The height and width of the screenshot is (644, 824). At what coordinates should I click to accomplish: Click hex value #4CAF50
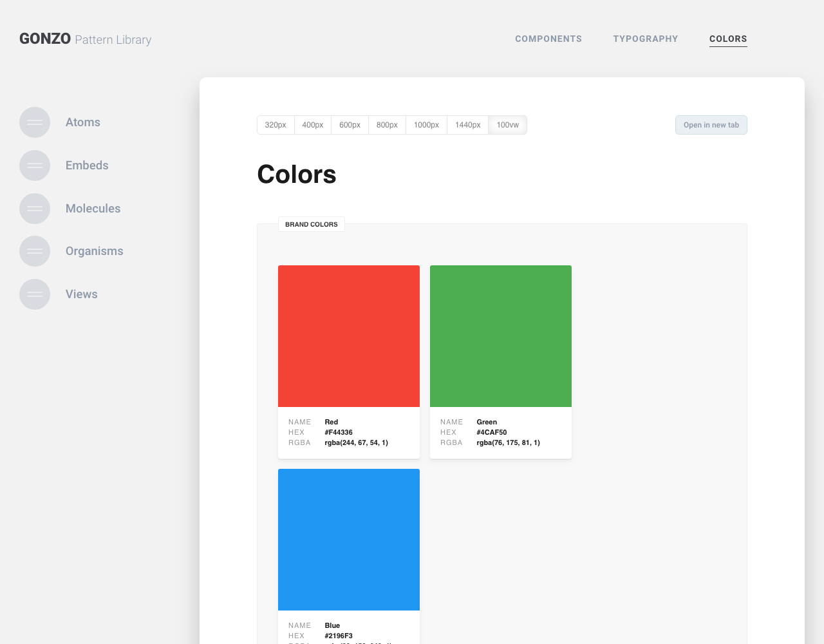click(492, 432)
